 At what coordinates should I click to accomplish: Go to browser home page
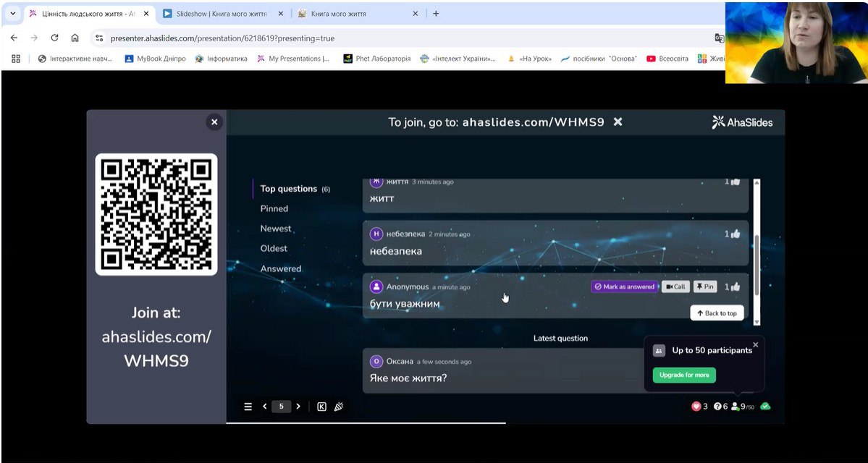[75, 38]
